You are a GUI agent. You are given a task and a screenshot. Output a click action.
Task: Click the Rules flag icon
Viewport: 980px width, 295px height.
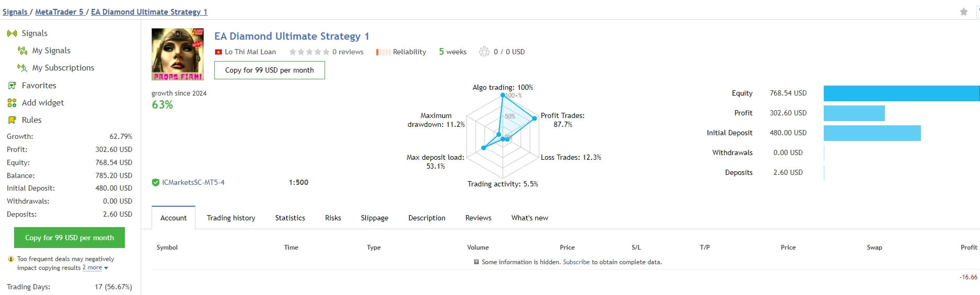click(12, 120)
